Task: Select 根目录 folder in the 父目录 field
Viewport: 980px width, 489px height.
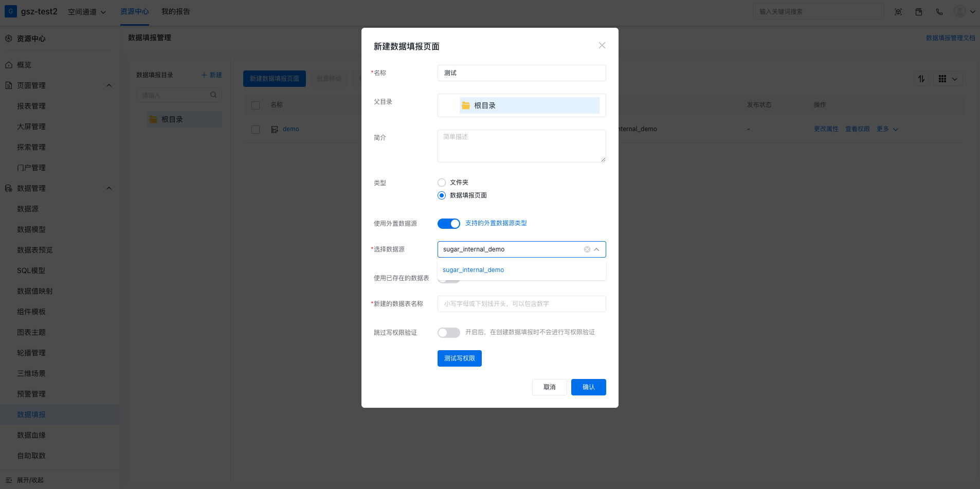Action: pyautogui.click(x=529, y=105)
